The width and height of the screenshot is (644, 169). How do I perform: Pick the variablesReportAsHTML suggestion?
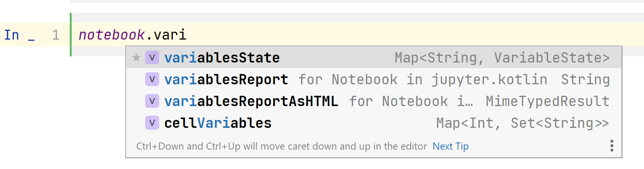tap(374, 101)
